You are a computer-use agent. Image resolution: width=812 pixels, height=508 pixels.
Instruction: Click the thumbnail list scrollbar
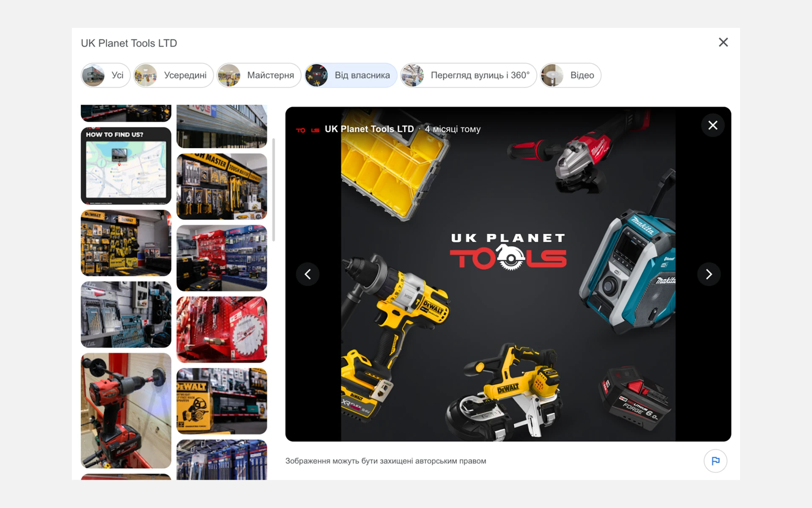(274, 190)
